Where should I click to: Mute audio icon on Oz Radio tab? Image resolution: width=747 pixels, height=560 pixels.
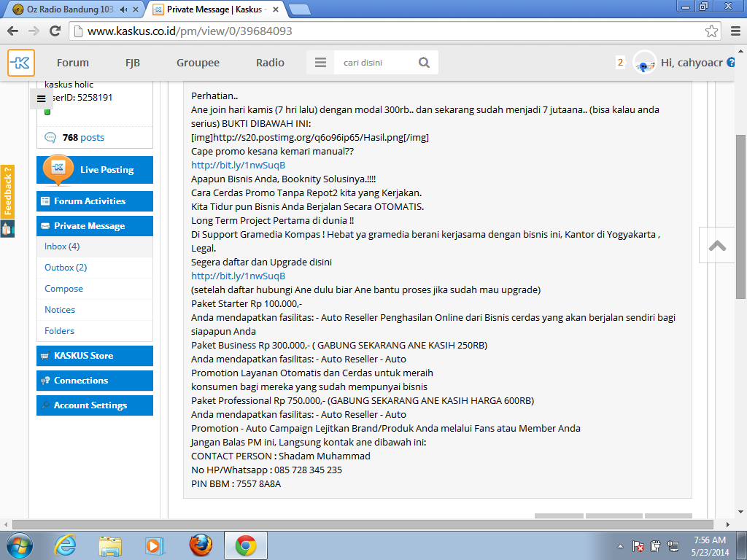124,9
